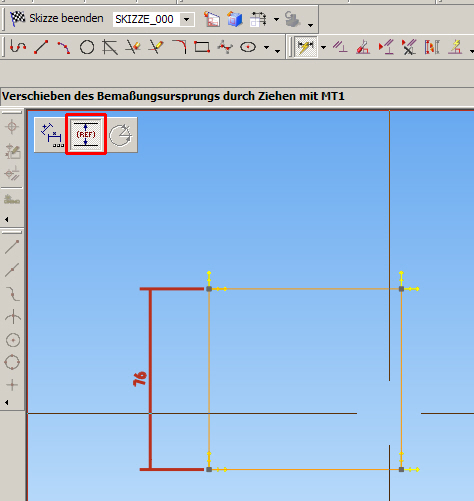Image resolution: width=474 pixels, height=501 pixels.
Task: Open the dropdown arrow beside inferred dimensions
Action: point(323,47)
